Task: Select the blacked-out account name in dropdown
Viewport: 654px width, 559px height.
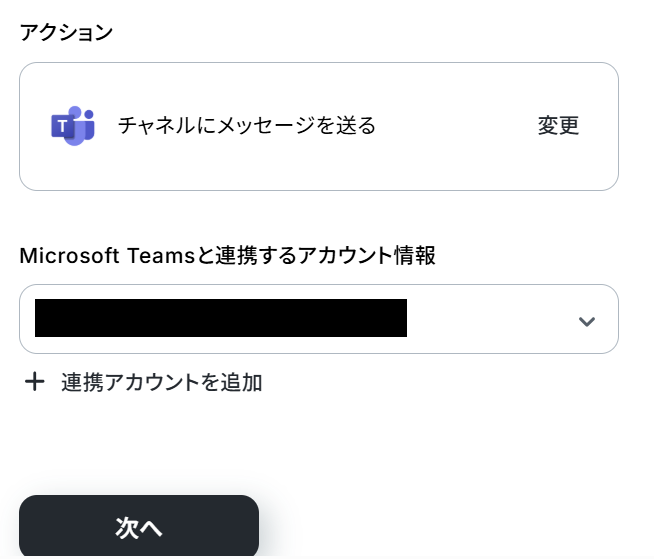Action: (x=221, y=318)
